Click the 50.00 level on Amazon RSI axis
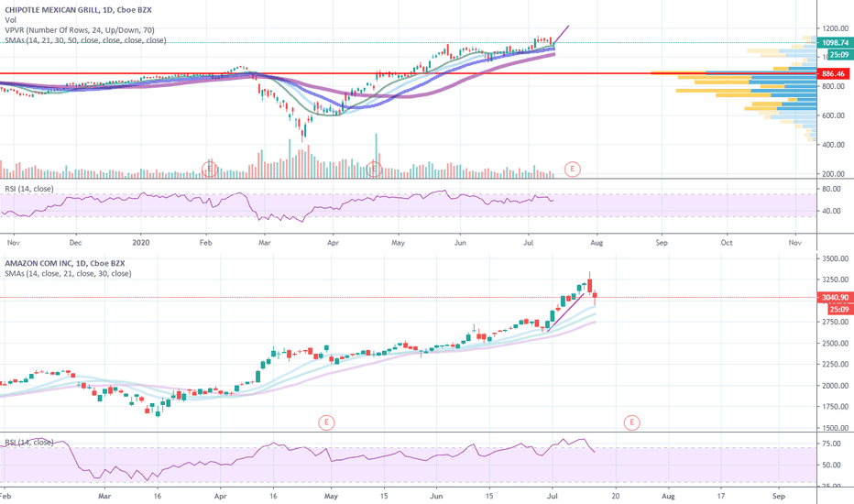The height and width of the screenshot is (504, 854). click(x=832, y=466)
